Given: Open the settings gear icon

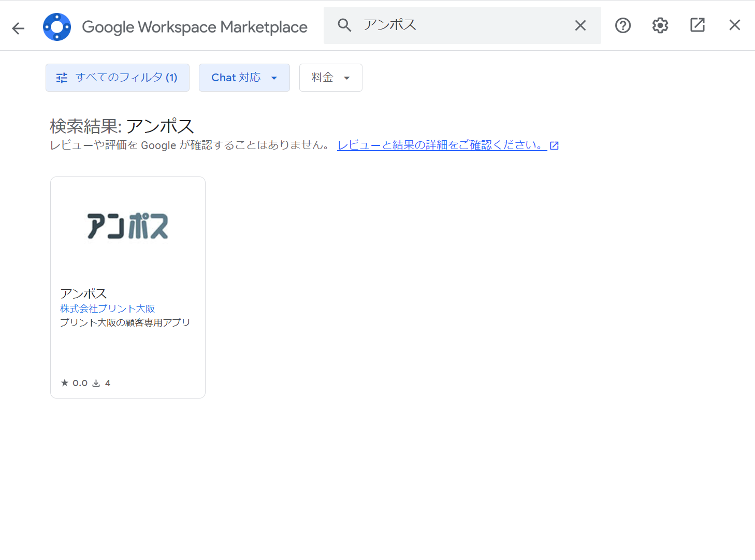Looking at the screenshot, I should [660, 25].
